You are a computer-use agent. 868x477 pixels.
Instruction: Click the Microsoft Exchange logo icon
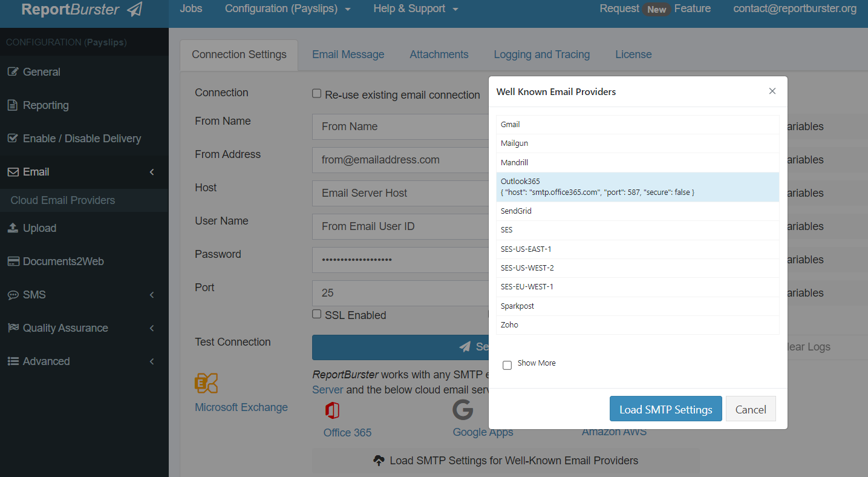click(x=206, y=383)
